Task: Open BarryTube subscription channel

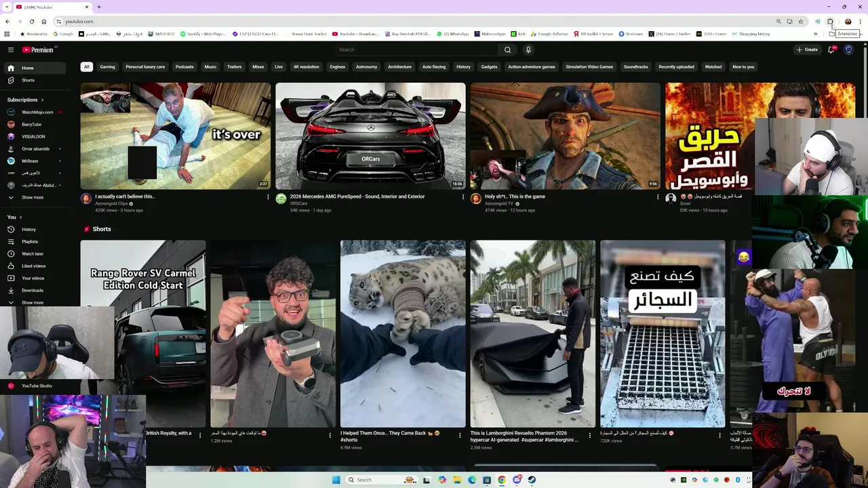Action: pyautogui.click(x=33, y=124)
